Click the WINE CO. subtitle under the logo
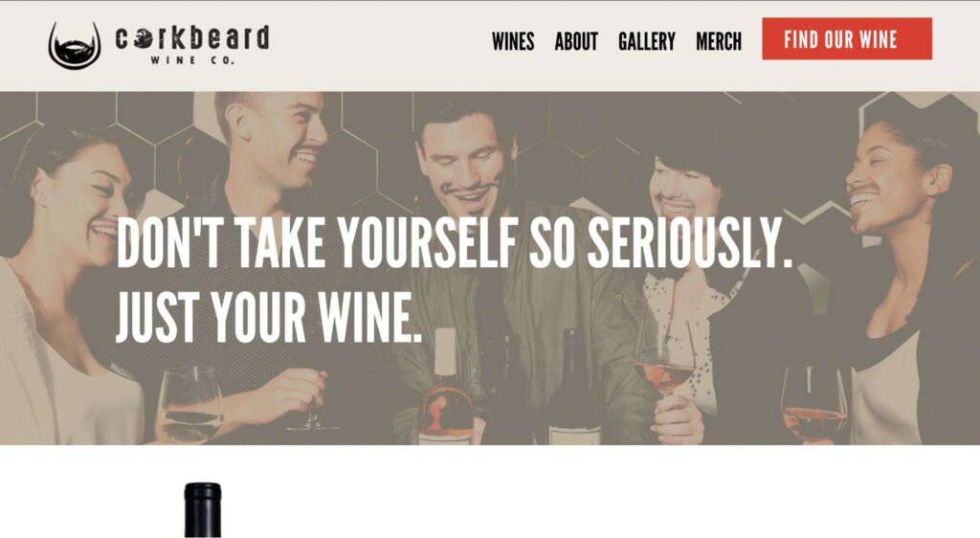 (192, 60)
